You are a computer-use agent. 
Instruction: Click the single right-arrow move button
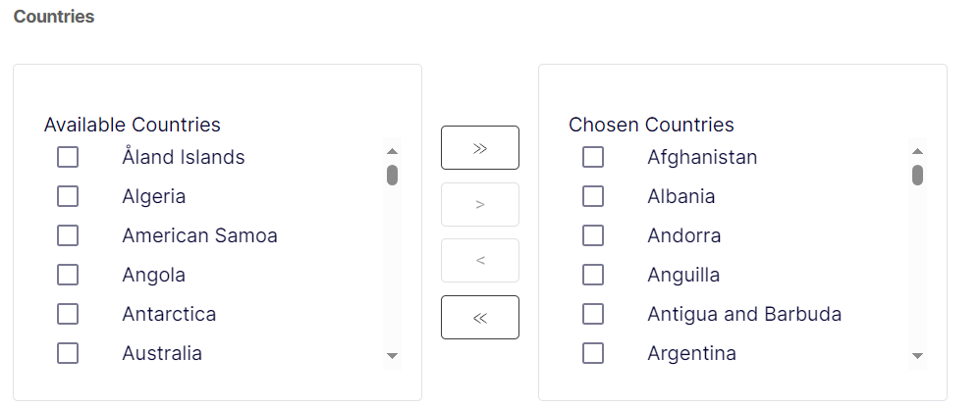479,204
